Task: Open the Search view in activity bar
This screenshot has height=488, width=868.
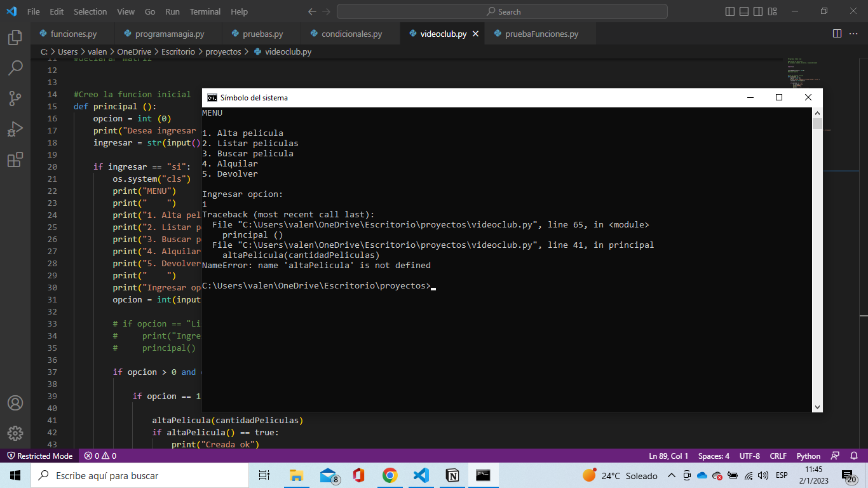Action: point(15,68)
